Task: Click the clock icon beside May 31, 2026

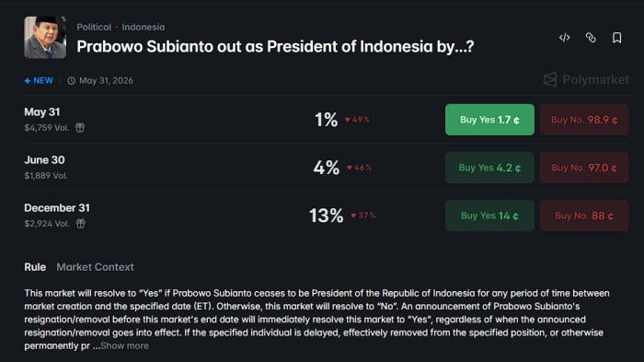Action: (72, 81)
